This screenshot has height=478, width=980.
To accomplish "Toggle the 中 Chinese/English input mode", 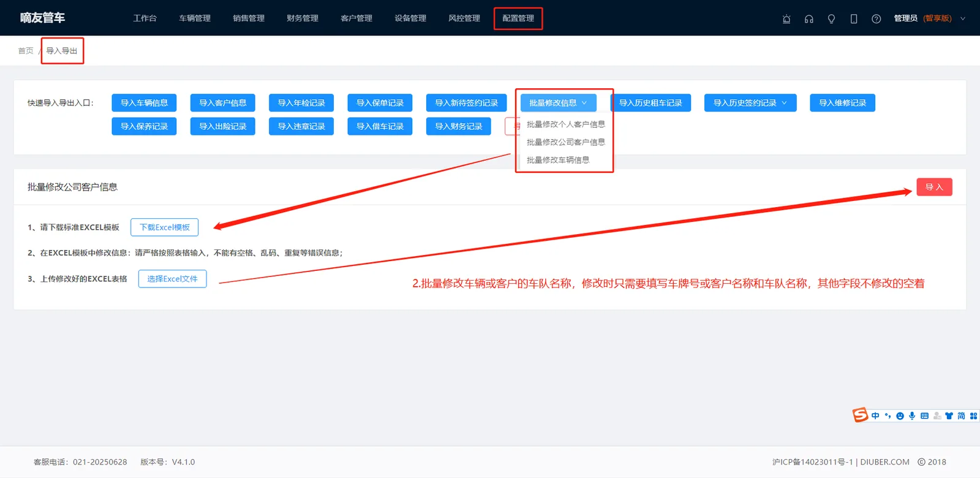I will (x=875, y=416).
